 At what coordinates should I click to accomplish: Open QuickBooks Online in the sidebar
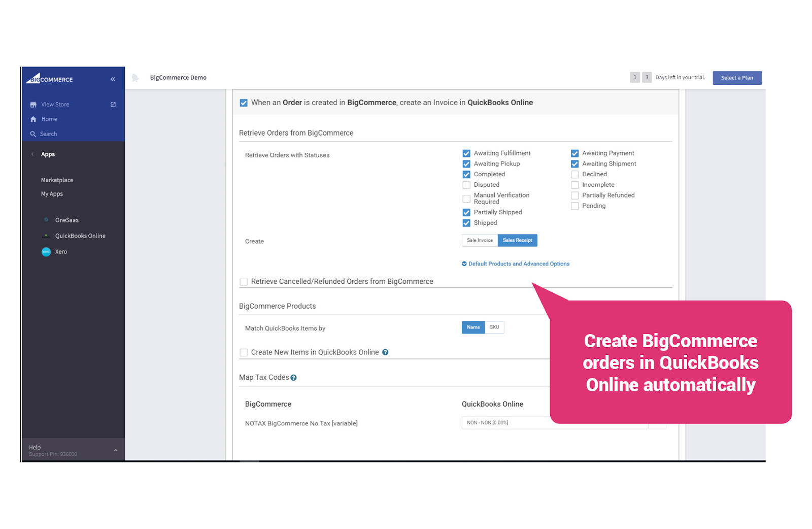coord(80,236)
